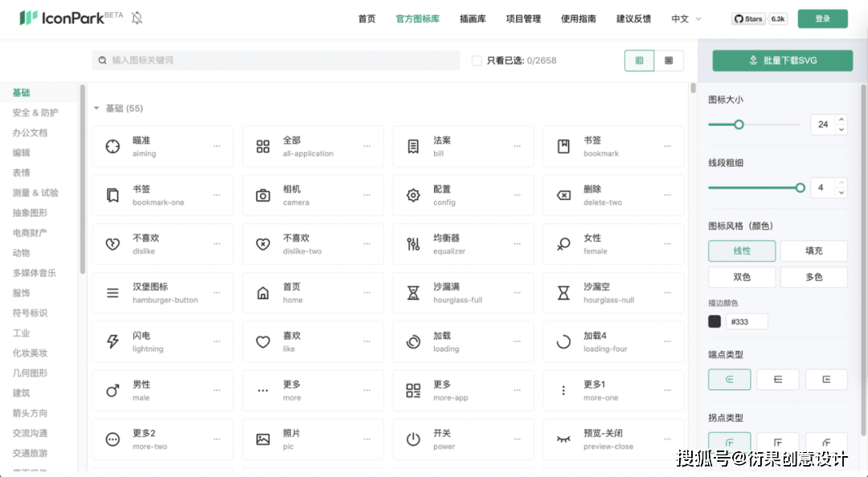The height and width of the screenshot is (477, 868).
Task: Collapse the 基础 (55) section
Action: pos(97,108)
